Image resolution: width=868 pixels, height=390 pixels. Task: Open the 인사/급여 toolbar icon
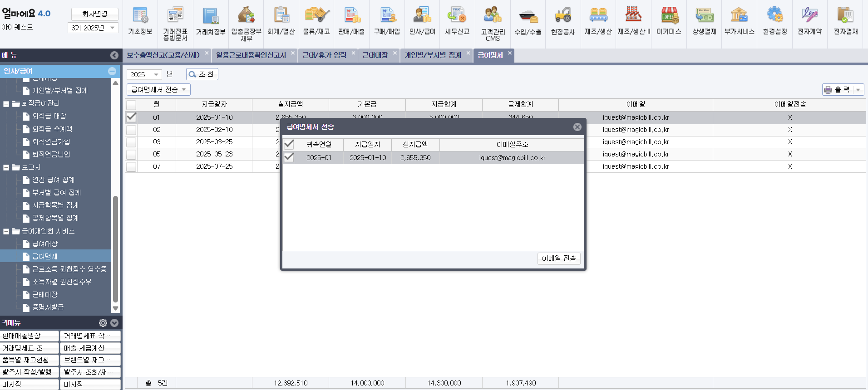(x=423, y=21)
